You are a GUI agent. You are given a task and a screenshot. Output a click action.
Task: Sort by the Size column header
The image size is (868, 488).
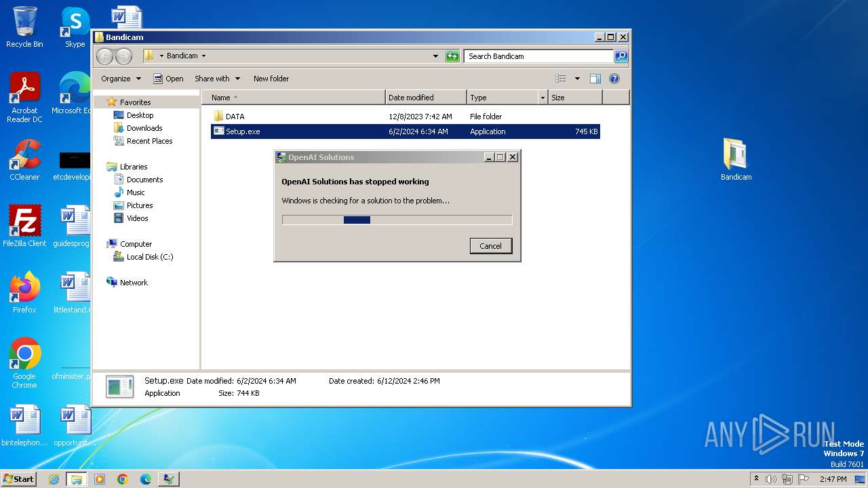coord(575,98)
